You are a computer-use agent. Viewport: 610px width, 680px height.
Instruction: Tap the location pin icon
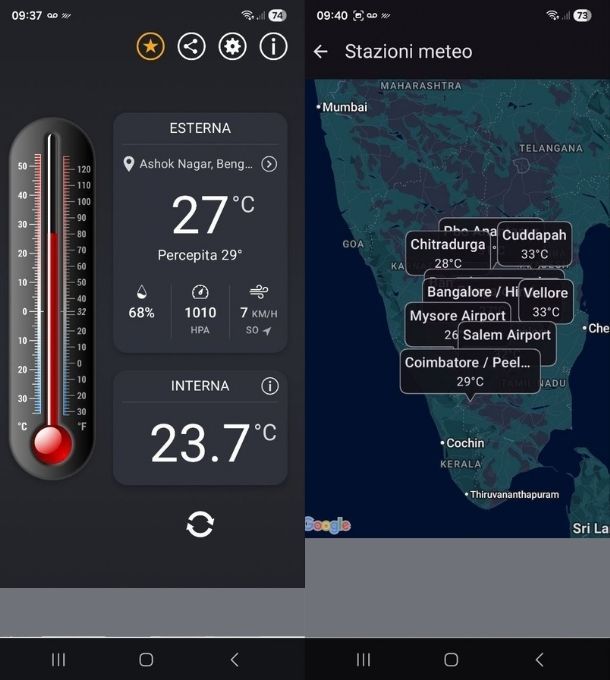coord(128,164)
